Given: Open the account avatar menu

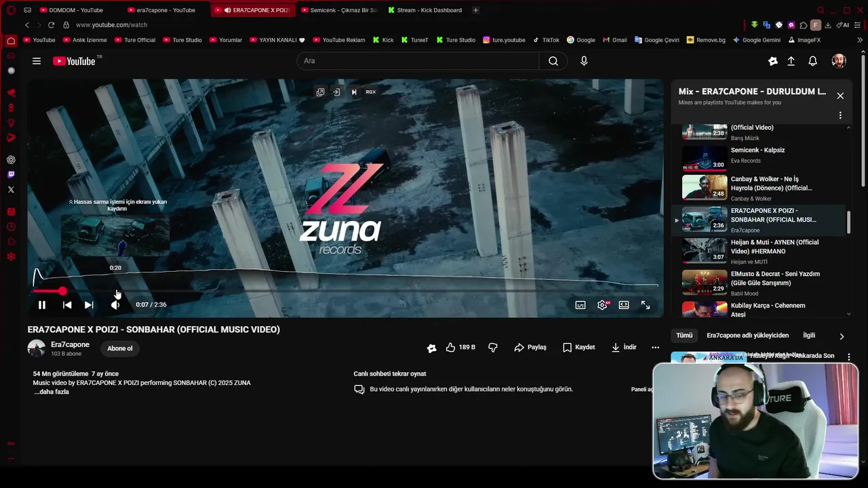Looking at the screenshot, I should point(839,61).
